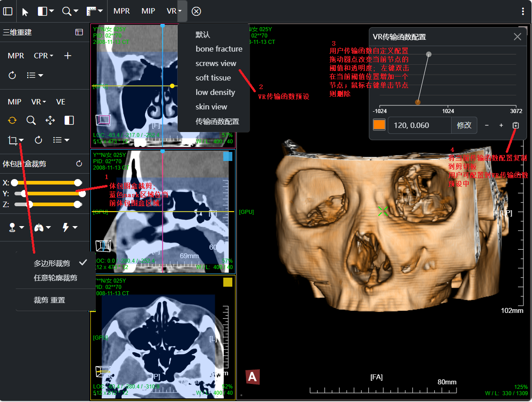Open the lightning quick action dropdown
Image resolution: width=532 pixels, height=402 pixels.
pos(70,227)
